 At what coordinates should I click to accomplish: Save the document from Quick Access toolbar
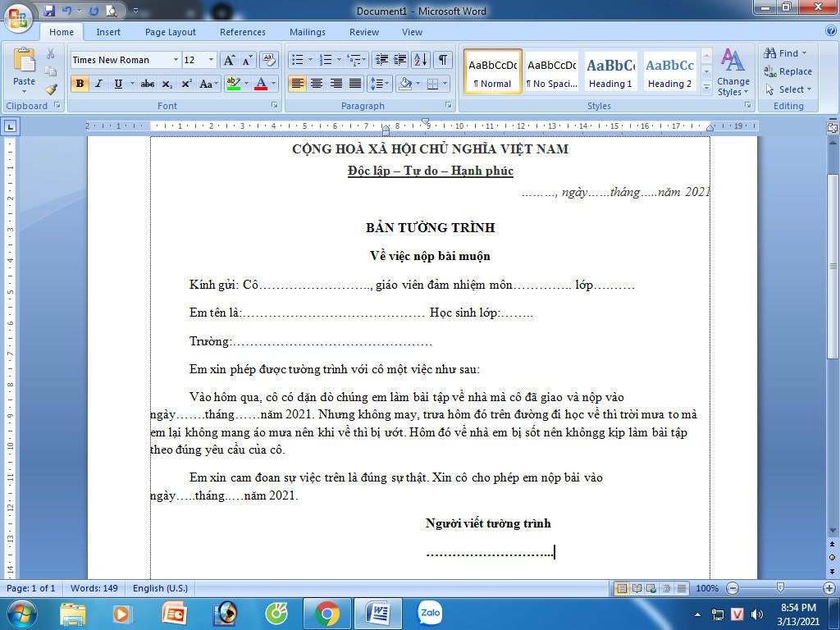point(49,10)
